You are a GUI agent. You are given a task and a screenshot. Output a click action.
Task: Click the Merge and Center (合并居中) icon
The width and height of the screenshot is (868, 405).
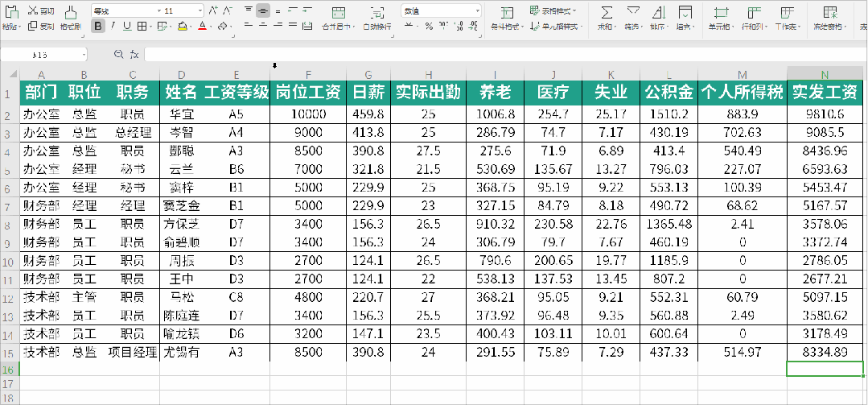coord(339,13)
